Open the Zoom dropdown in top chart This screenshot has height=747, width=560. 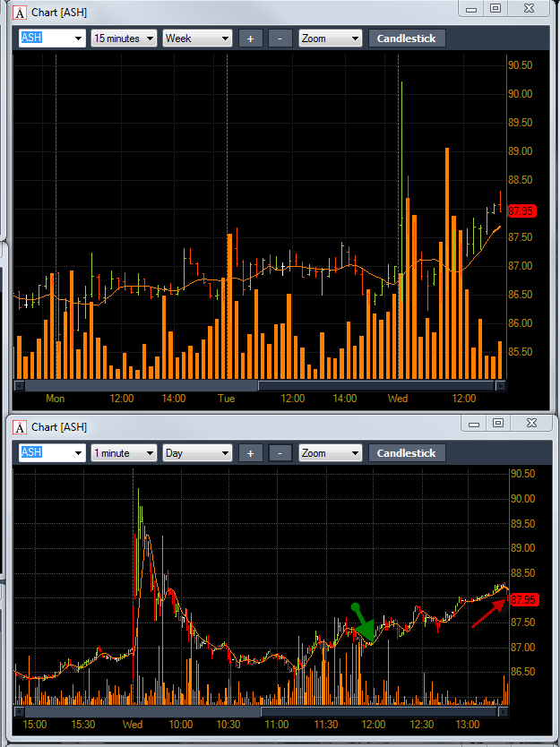tap(331, 39)
